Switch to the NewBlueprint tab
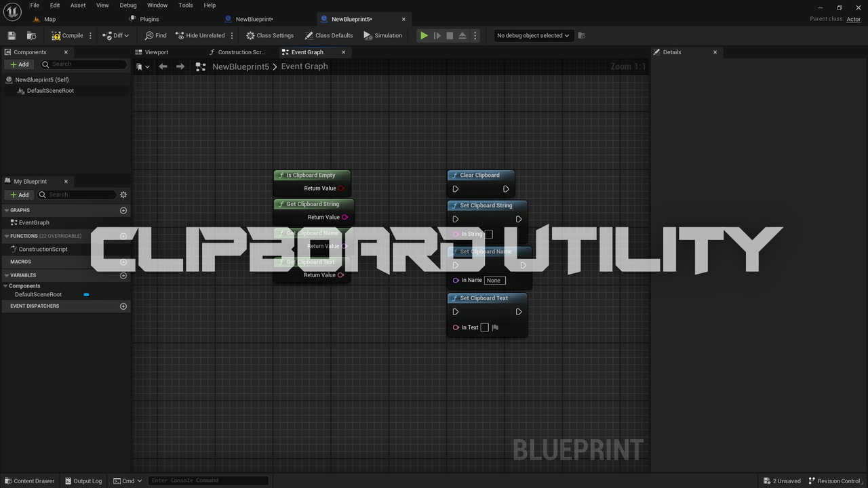Screen dimensions: 868x488 point(254,19)
